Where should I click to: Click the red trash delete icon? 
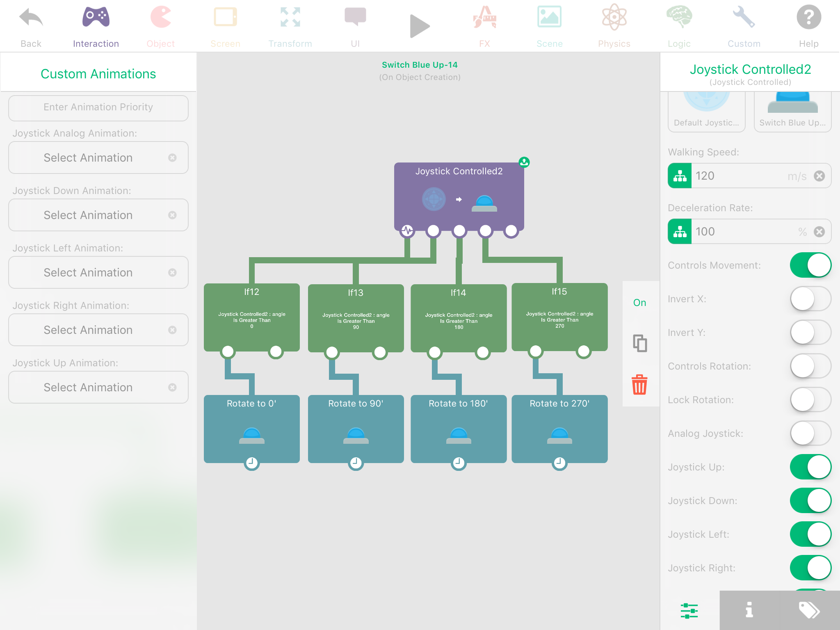pyautogui.click(x=639, y=385)
